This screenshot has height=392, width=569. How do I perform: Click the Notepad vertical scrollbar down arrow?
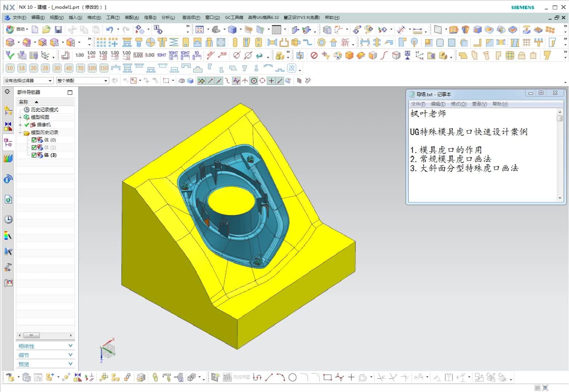point(560,198)
